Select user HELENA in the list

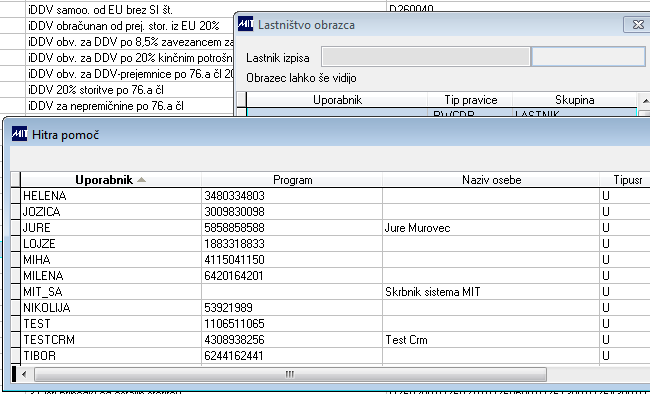(45, 196)
